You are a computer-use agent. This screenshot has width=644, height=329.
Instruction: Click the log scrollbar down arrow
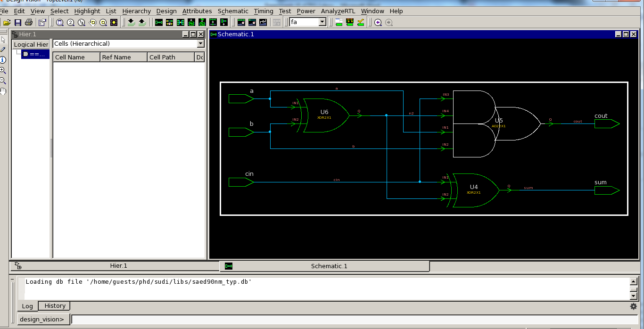tap(634, 296)
